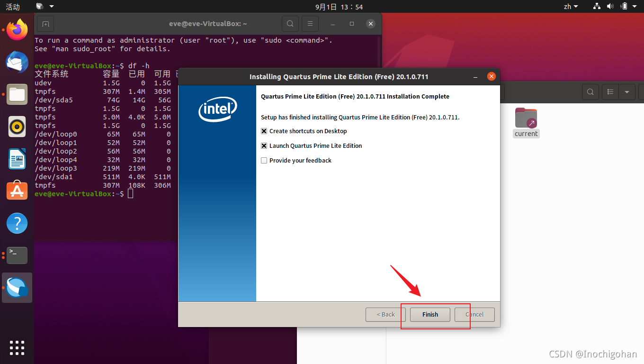The height and width of the screenshot is (364, 644).
Task: Open Files manager from the dock
Action: pos(17,94)
